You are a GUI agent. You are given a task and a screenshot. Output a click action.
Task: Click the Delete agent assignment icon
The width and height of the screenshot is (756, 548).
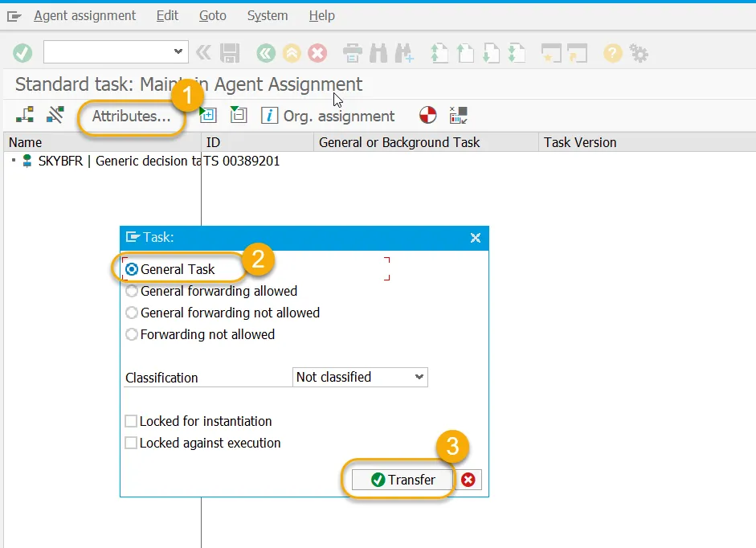pyautogui.click(x=55, y=115)
